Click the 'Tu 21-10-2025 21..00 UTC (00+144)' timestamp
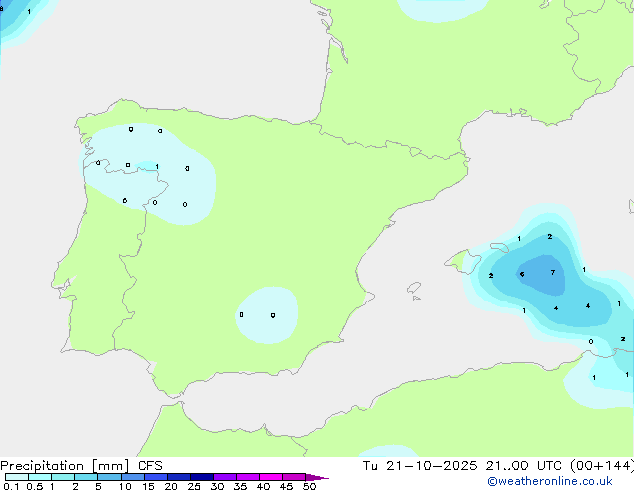This screenshot has height=490, width=634. 498,466
